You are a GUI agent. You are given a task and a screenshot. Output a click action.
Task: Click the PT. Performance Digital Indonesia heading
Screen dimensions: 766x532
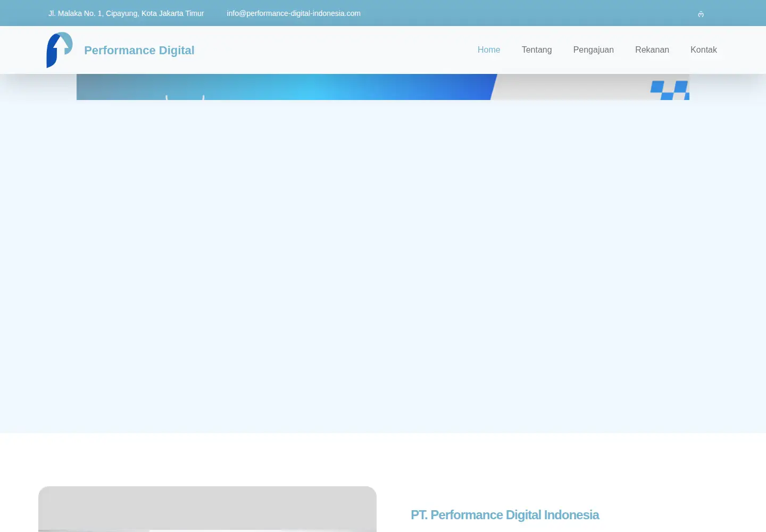(505, 515)
